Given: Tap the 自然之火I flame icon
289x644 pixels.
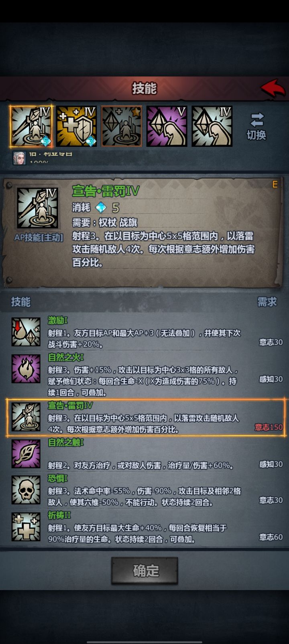Looking at the screenshot, I should tap(26, 369).
